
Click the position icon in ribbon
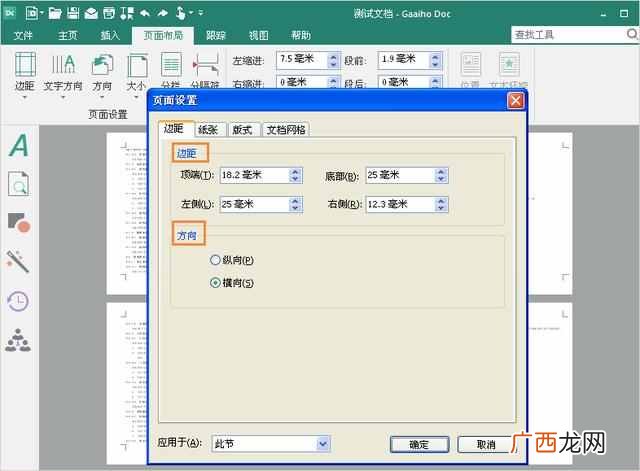(471, 64)
